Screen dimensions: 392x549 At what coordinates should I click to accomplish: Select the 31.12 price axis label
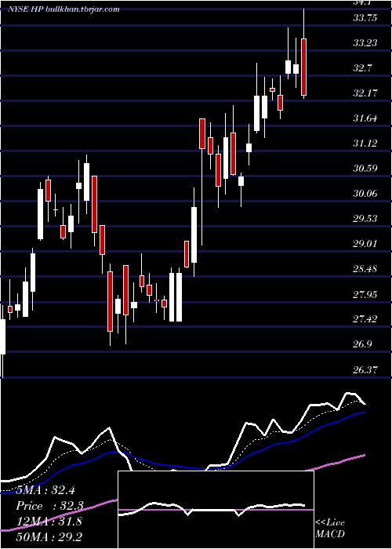pyautogui.click(x=365, y=144)
